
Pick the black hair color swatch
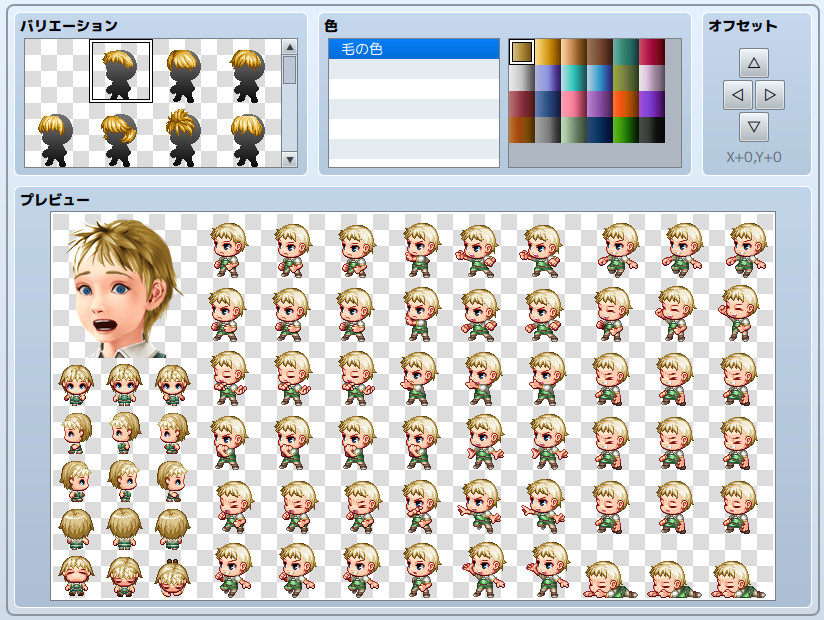pyautogui.click(x=652, y=129)
